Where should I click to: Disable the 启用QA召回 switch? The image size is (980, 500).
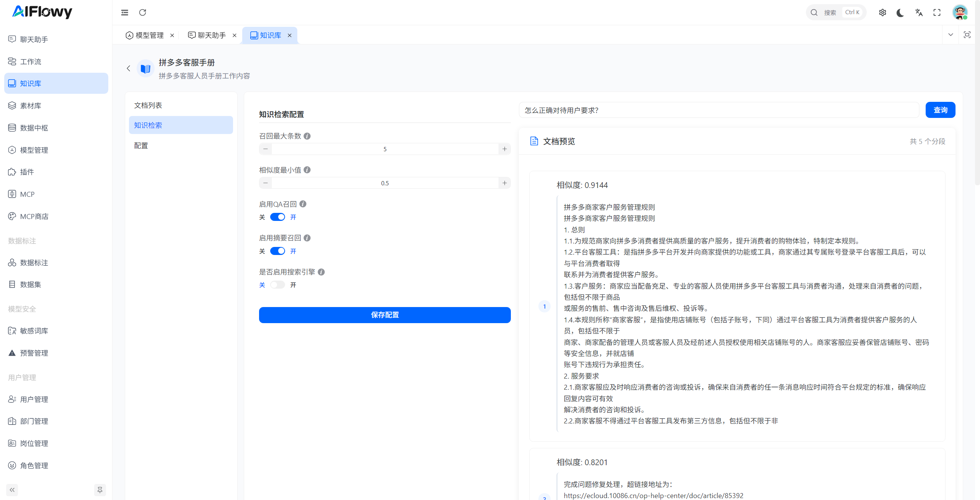[277, 217]
